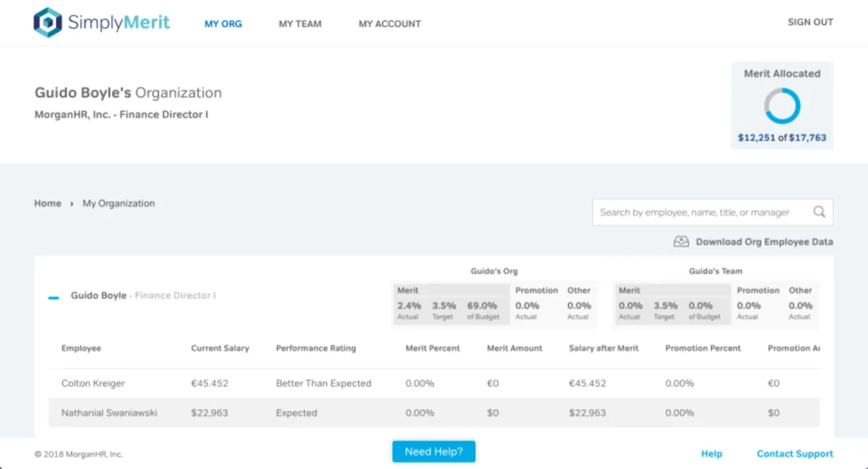This screenshot has width=868, height=469.
Task: Open the My Org tab
Action: pos(223,24)
